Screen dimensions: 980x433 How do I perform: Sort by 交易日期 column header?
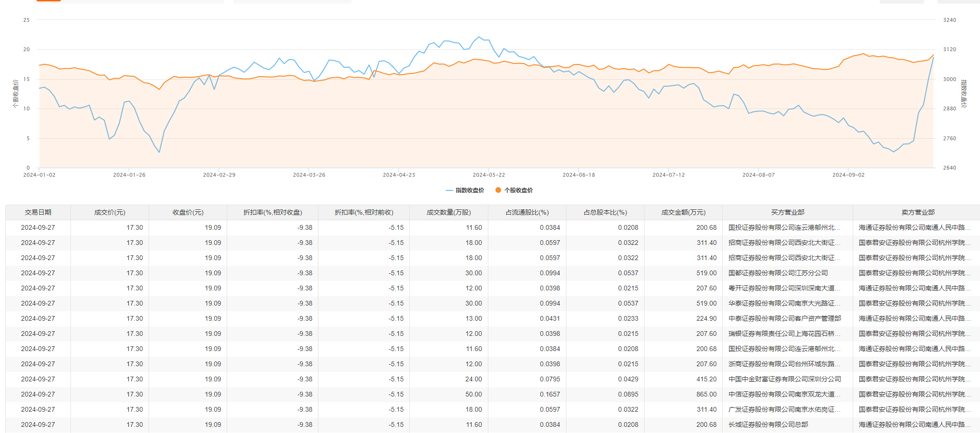tap(38, 212)
